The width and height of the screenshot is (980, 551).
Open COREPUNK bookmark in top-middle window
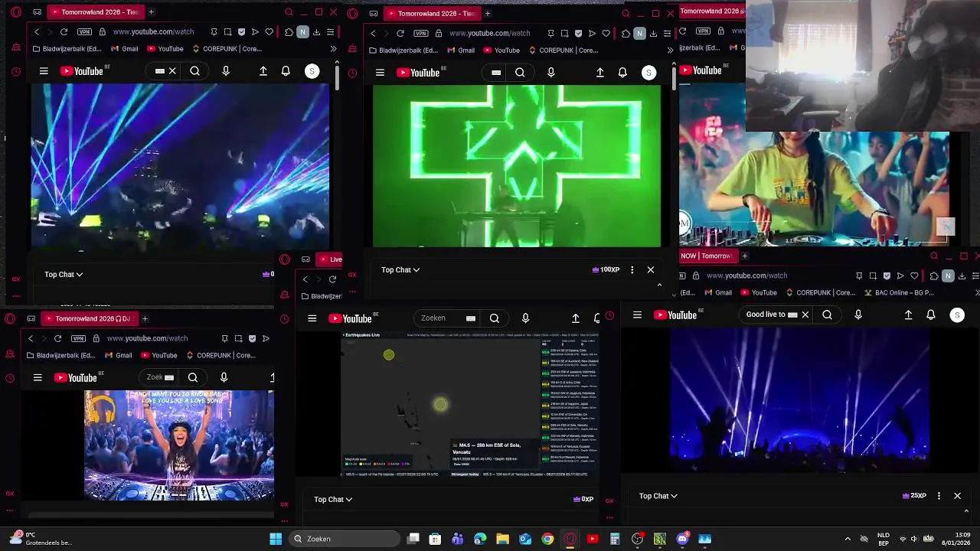562,51
